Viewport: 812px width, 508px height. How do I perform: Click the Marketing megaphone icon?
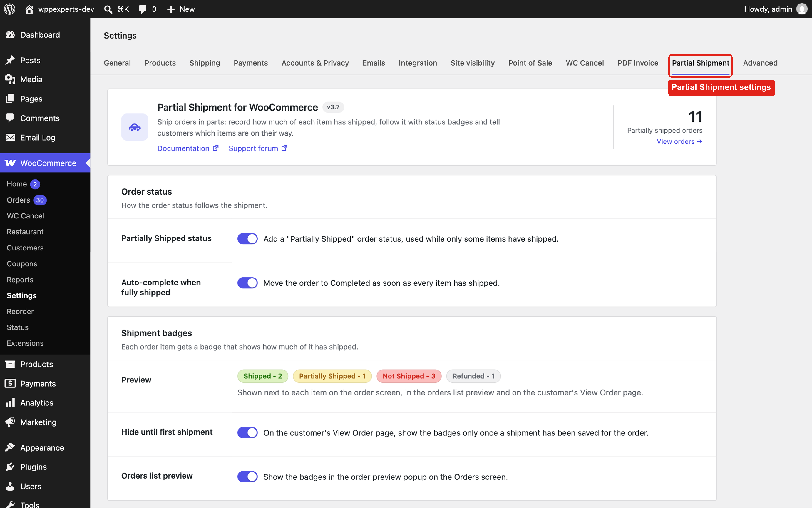click(x=10, y=422)
